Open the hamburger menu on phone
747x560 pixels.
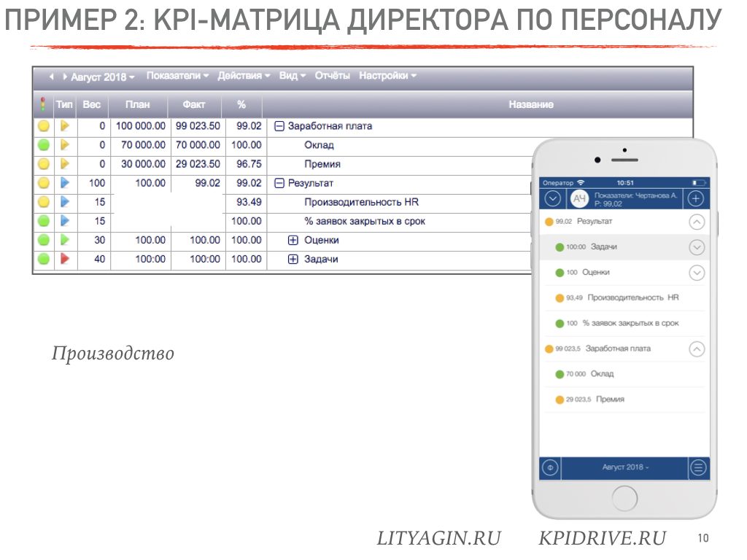click(698, 468)
